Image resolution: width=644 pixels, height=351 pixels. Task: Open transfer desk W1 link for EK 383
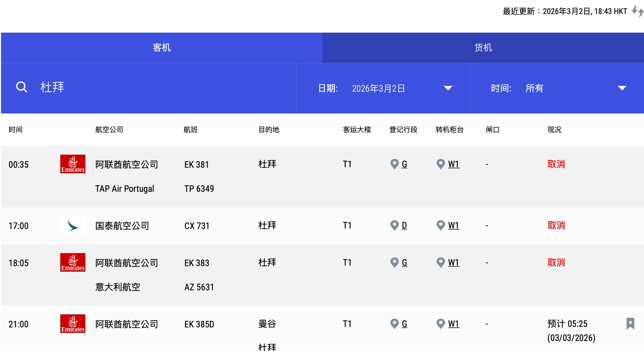454,263
